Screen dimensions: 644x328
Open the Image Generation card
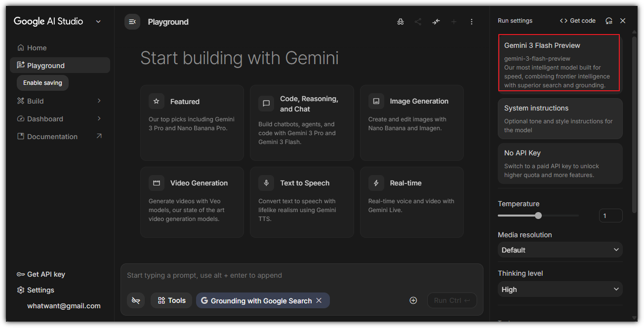pyautogui.click(x=412, y=123)
